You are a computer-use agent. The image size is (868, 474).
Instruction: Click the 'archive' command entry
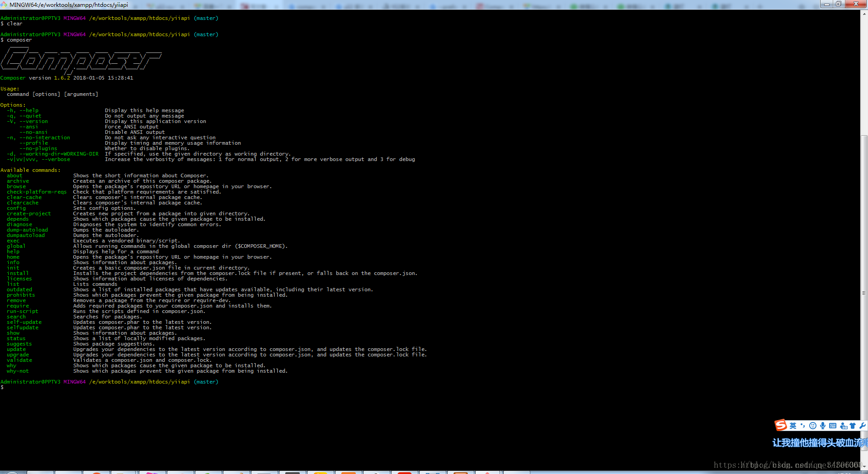[x=18, y=181]
